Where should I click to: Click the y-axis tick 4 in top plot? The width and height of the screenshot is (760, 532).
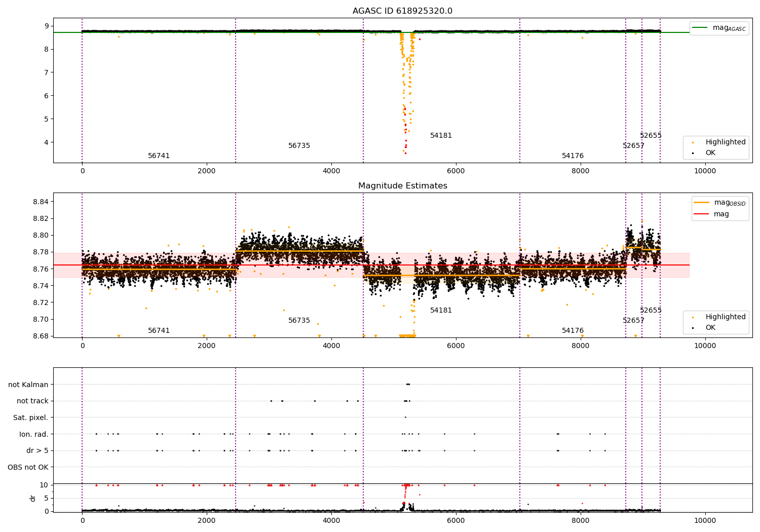click(46, 142)
